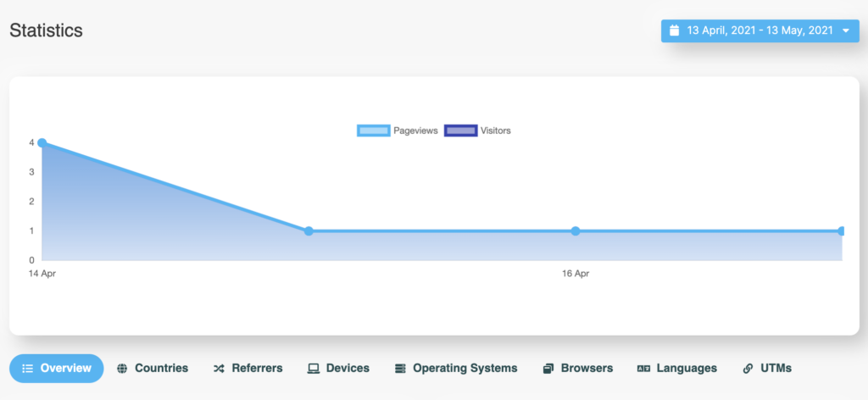Viewport: 868px width, 400px height.
Task: Click the server icon beside Operating Systems
Action: 400,369
